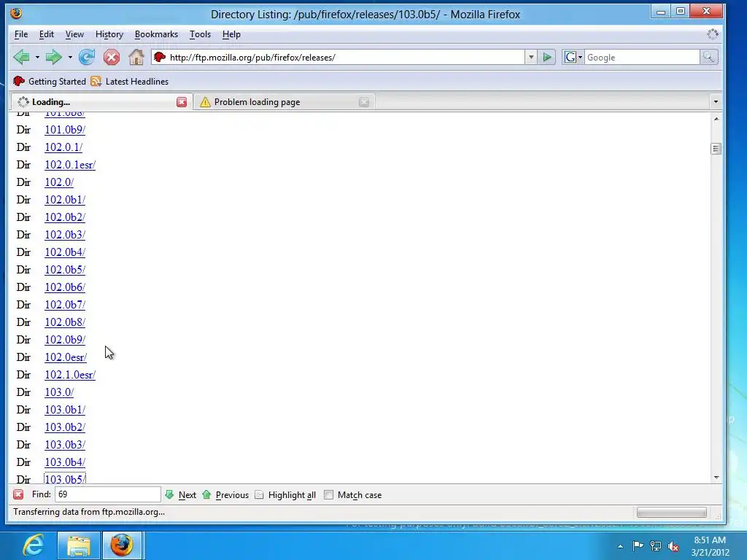The width and height of the screenshot is (747, 560).
Task: Open the 102.0b1/ directory link
Action: pyautogui.click(x=65, y=200)
